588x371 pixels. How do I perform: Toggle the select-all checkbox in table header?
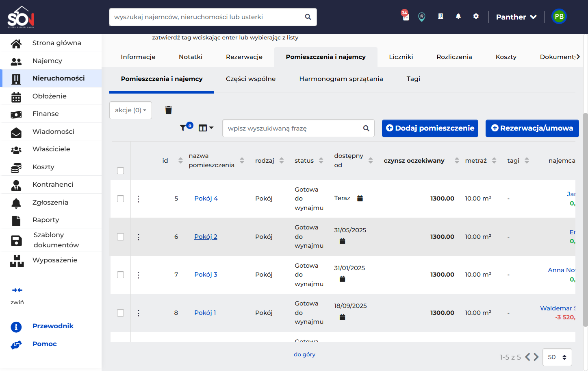(121, 170)
